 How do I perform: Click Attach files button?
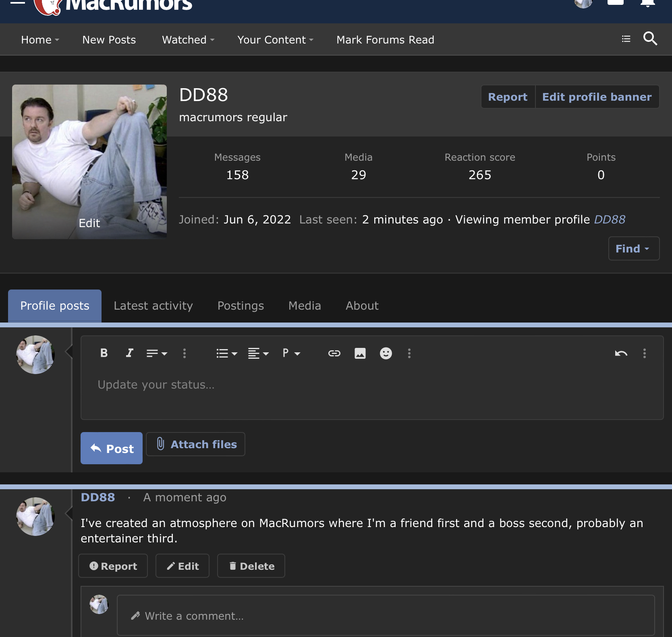[x=195, y=444]
